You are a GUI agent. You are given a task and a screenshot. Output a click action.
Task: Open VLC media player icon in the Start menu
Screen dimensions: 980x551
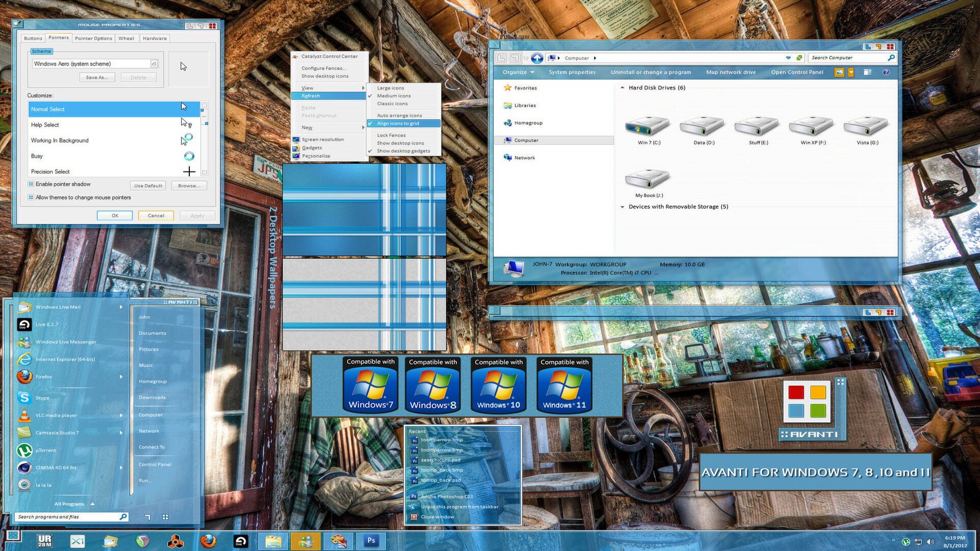[x=24, y=415]
